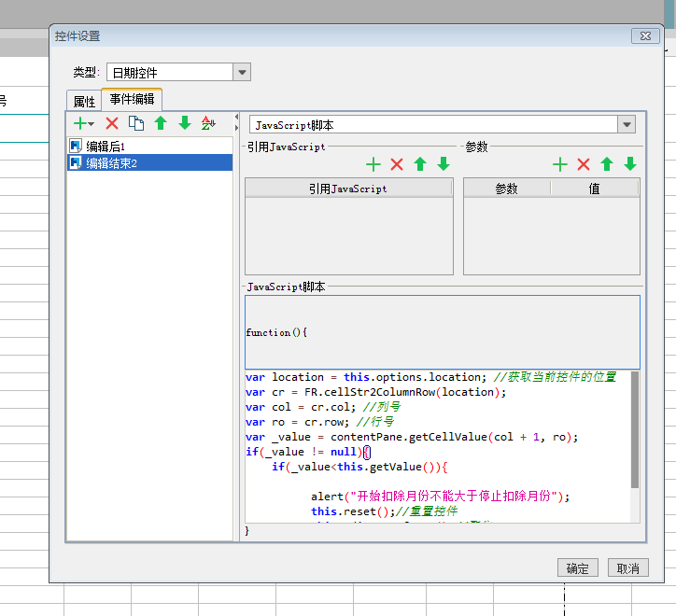Screen dimensions: 676x616
Task: Move the selected event down in the list
Action: coord(185,123)
